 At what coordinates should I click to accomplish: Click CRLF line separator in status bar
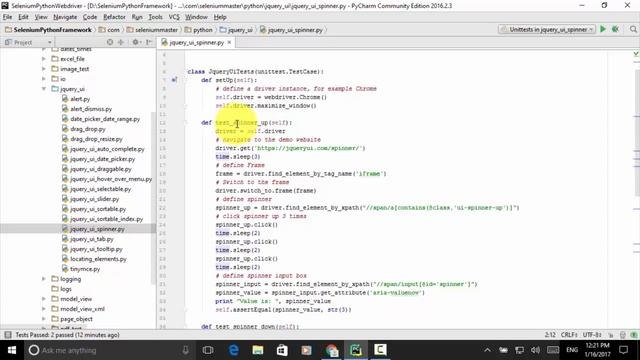tap(569, 335)
